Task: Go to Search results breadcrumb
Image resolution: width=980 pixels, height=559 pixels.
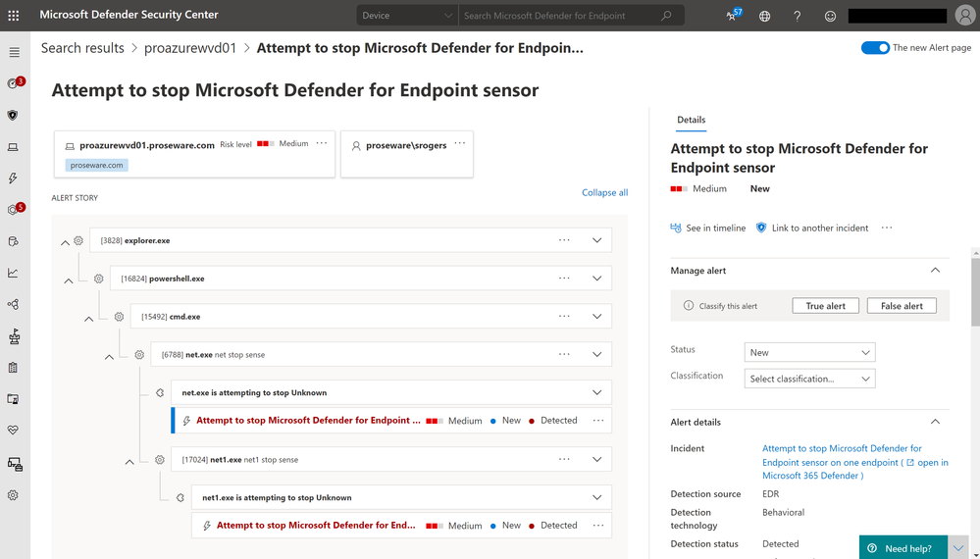Action: pyautogui.click(x=82, y=48)
